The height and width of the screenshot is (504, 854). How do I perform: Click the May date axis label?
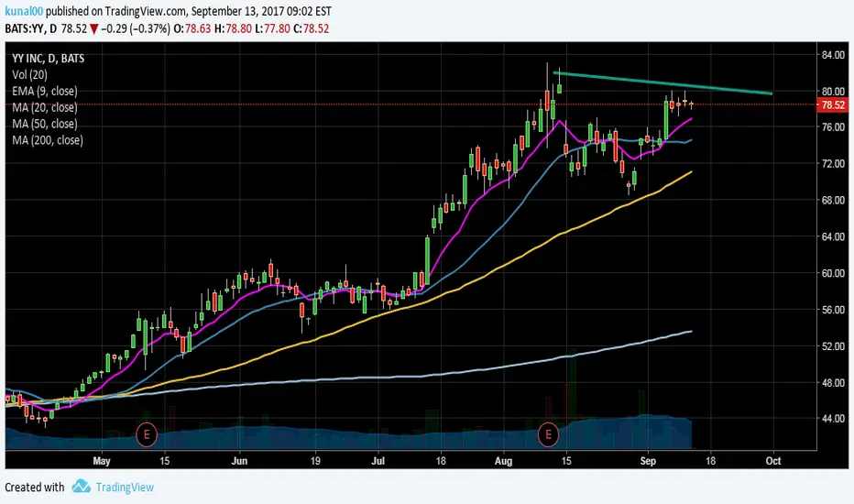click(x=102, y=461)
